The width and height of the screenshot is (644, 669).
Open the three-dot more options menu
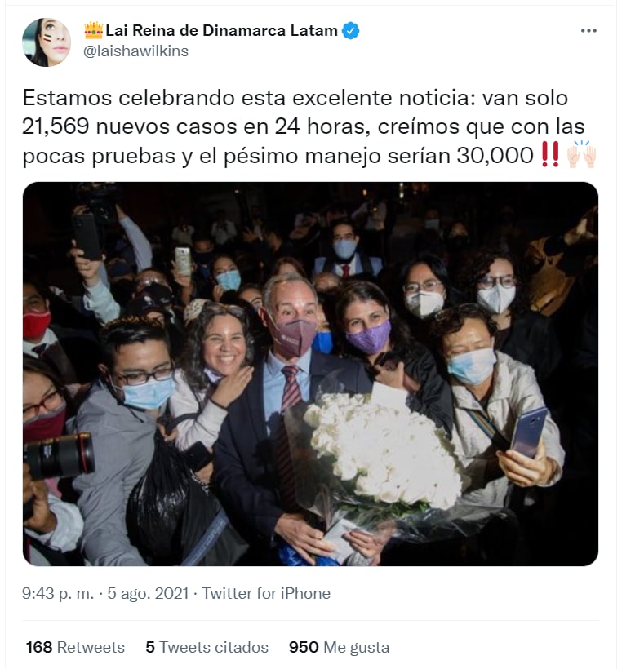click(588, 31)
